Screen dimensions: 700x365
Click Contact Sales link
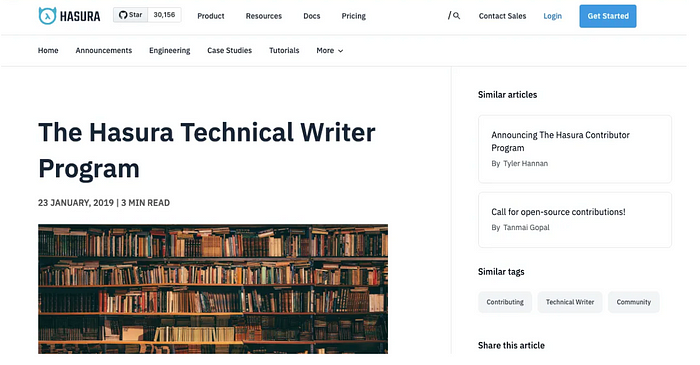502,16
